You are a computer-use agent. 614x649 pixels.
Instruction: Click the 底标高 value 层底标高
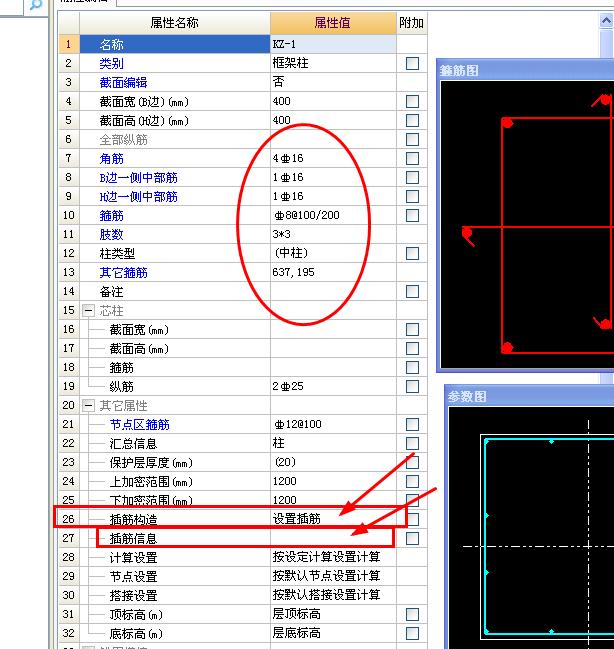pyautogui.click(x=333, y=633)
